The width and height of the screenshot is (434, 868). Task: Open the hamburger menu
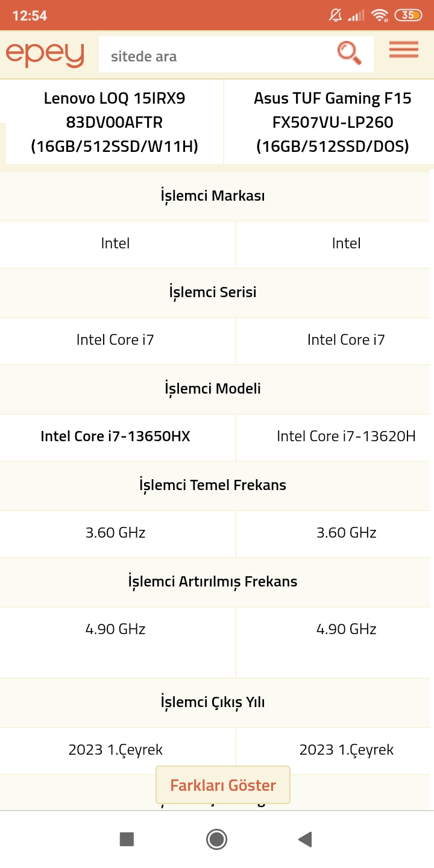pyautogui.click(x=403, y=50)
